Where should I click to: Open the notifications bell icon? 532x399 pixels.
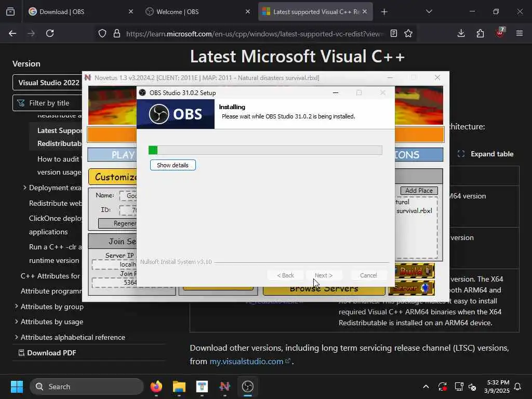tap(517, 387)
